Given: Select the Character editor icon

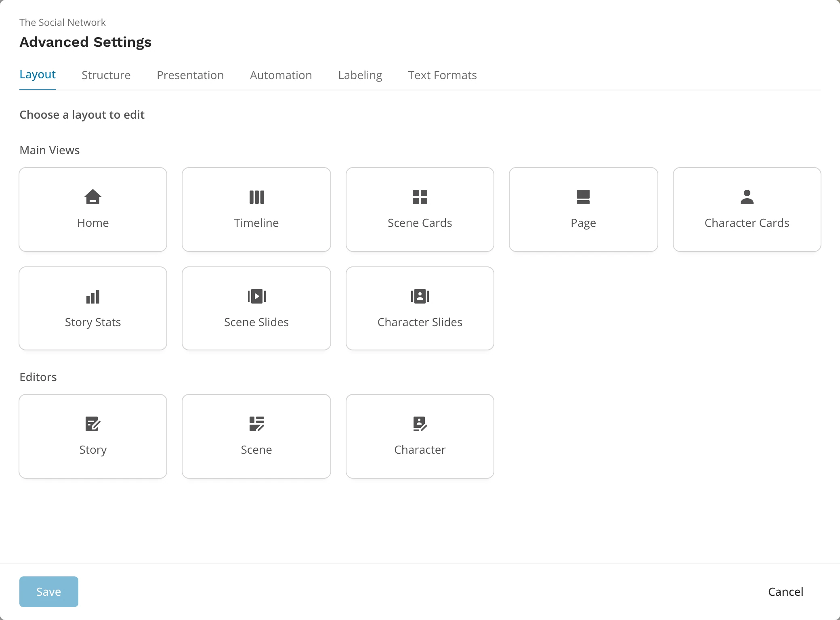Looking at the screenshot, I should (x=420, y=424).
